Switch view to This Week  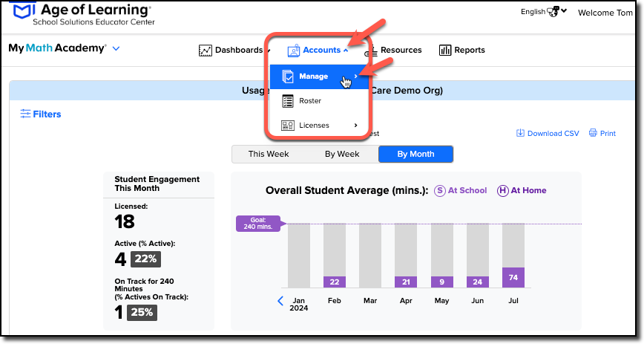pos(268,154)
